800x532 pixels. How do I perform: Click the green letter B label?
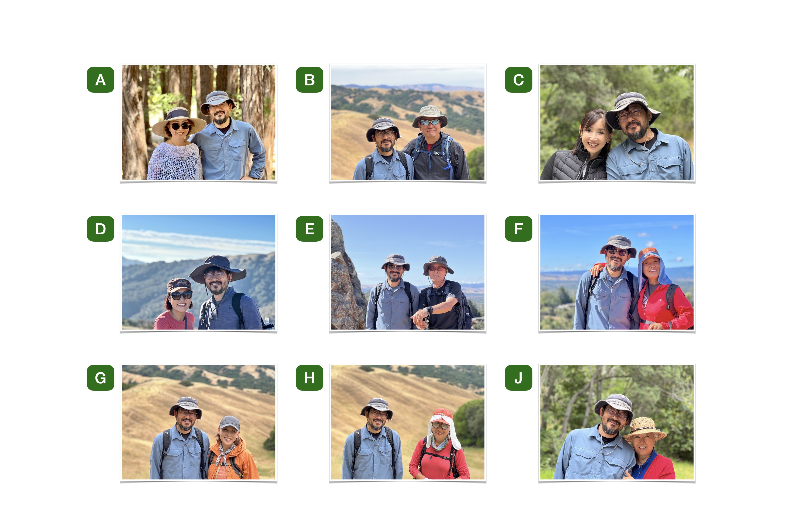[x=309, y=80]
